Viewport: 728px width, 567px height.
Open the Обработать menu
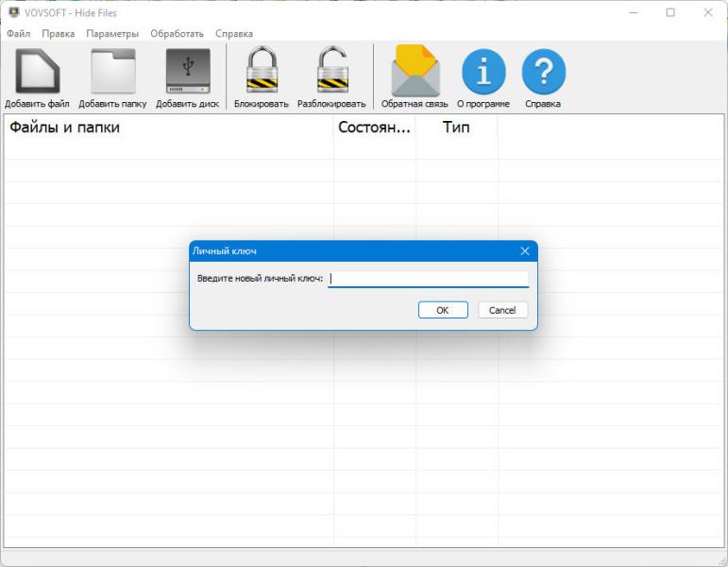[177, 33]
